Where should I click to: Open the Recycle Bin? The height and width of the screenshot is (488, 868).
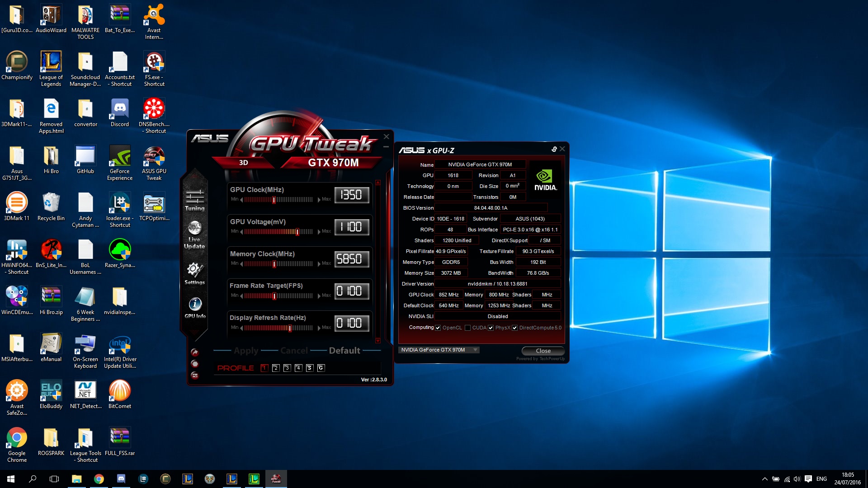coord(51,207)
